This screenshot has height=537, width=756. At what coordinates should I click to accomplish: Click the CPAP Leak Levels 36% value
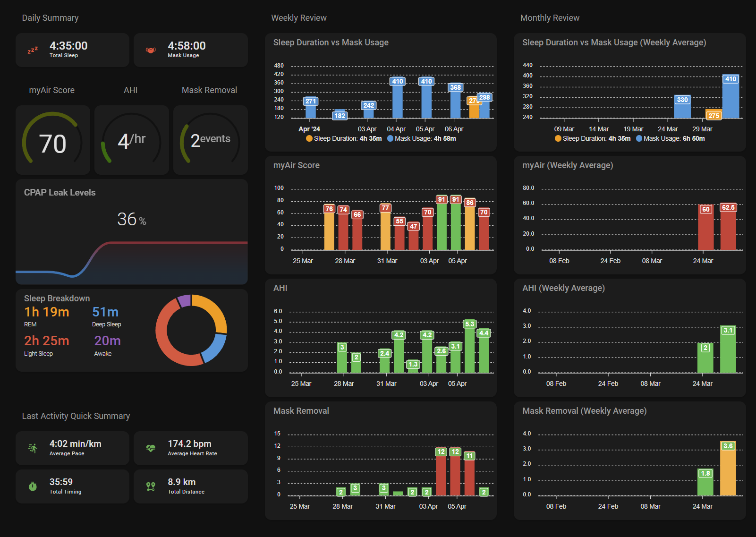coord(132,219)
